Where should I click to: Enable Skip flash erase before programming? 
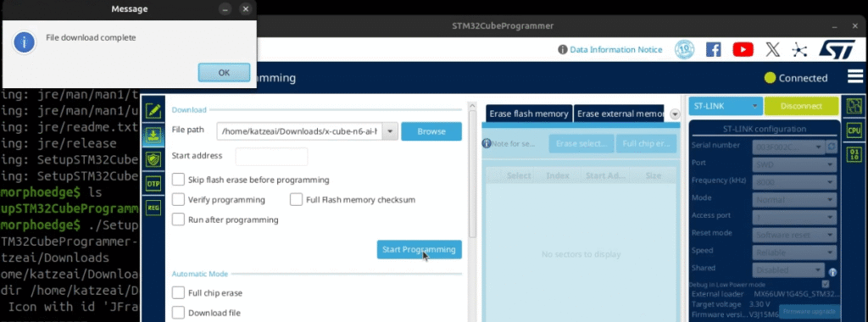pyautogui.click(x=178, y=180)
